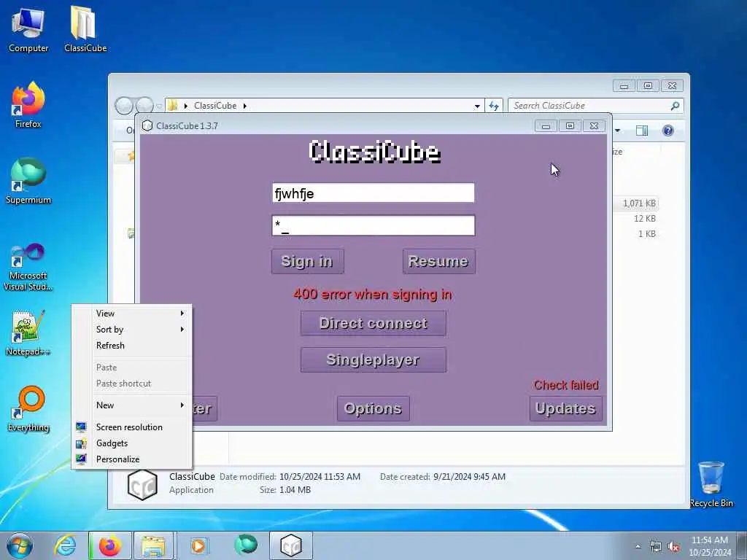Switch to ClassiCube taskbar button
Viewport: 747px width, 560px height.
pos(291,545)
